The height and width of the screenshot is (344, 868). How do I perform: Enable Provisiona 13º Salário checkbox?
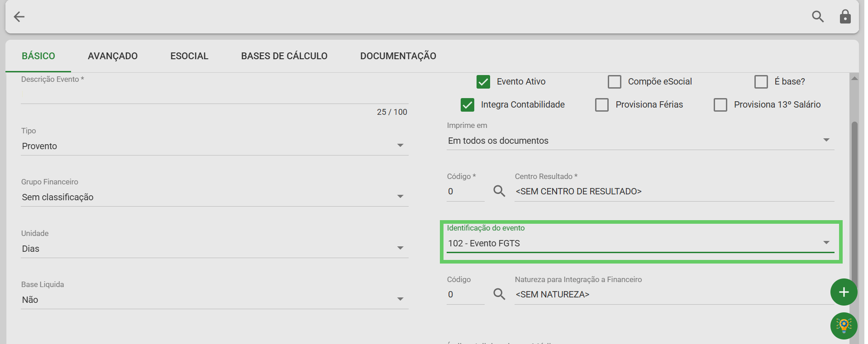pyautogui.click(x=720, y=105)
